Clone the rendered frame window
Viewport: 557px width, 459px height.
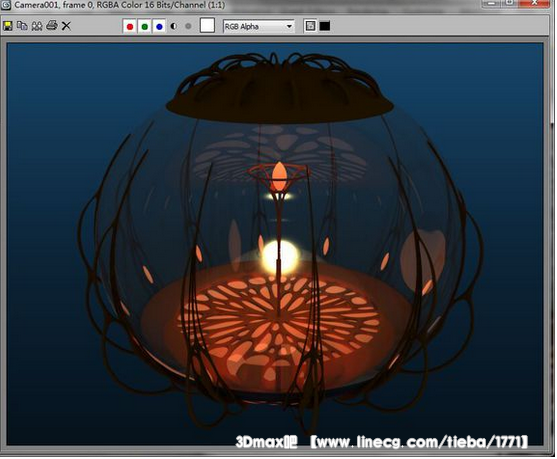(x=37, y=26)
